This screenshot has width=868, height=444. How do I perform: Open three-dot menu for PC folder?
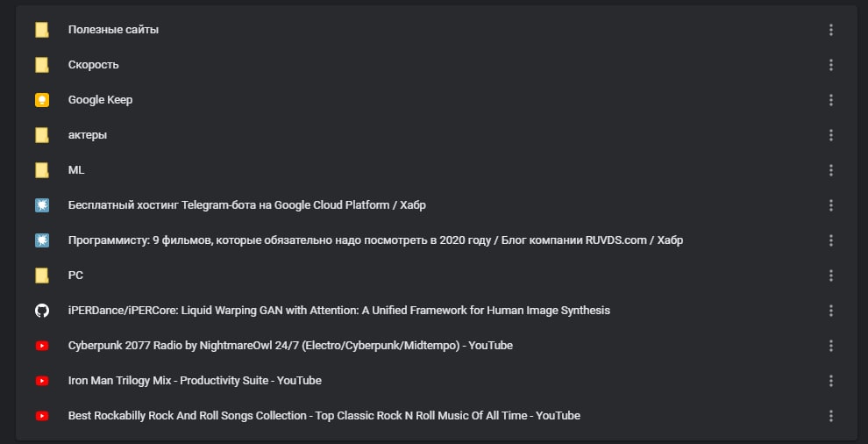tap(830, 276)
